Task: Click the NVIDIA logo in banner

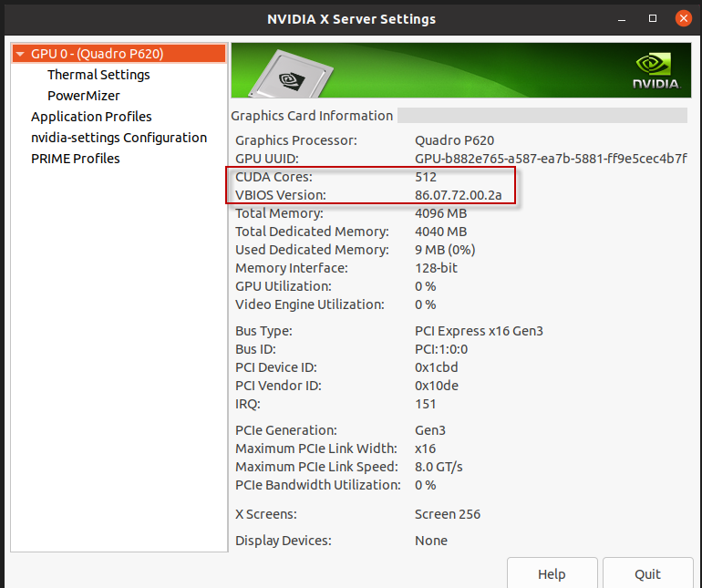Action: (x=656, y=71)
